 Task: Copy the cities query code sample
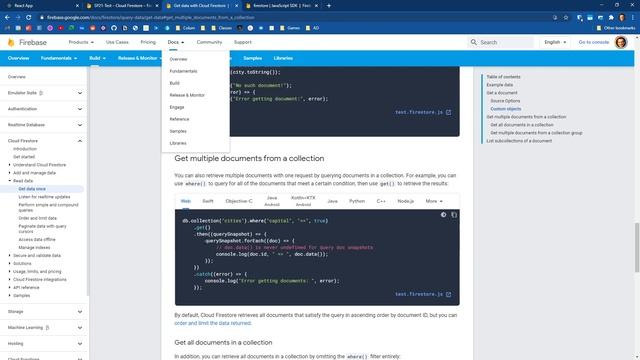coord(454,215)
